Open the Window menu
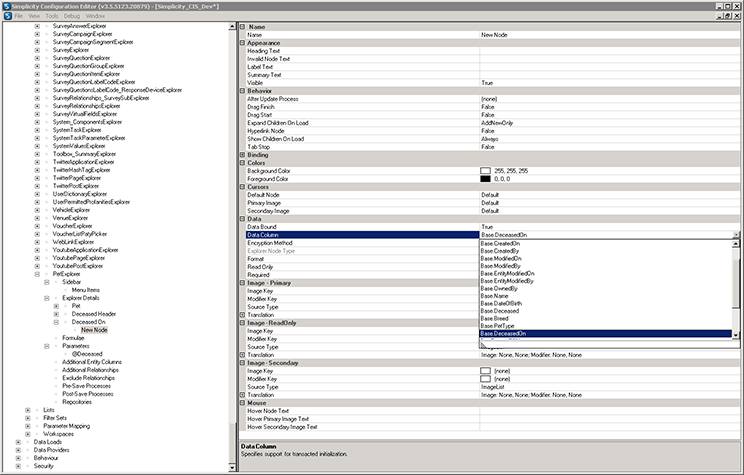Screen dimensions: 744x475 click(95, 16)
